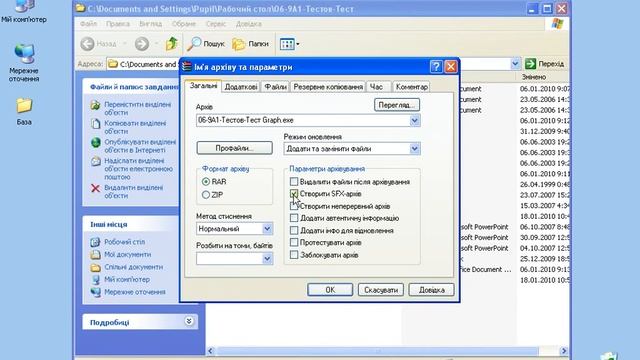This screenshot has width=640, height=360.
Task: Click the archive name text field
Action: (x=303, y=120)
